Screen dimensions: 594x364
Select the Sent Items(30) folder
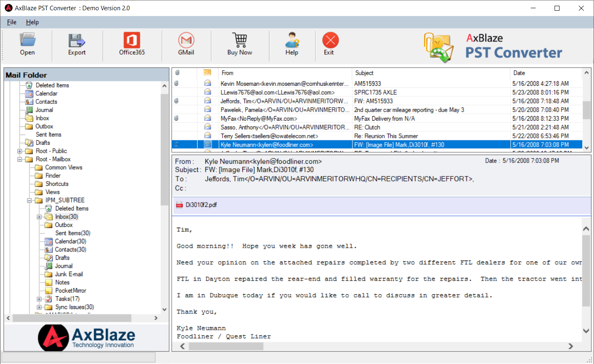[73, 233]
